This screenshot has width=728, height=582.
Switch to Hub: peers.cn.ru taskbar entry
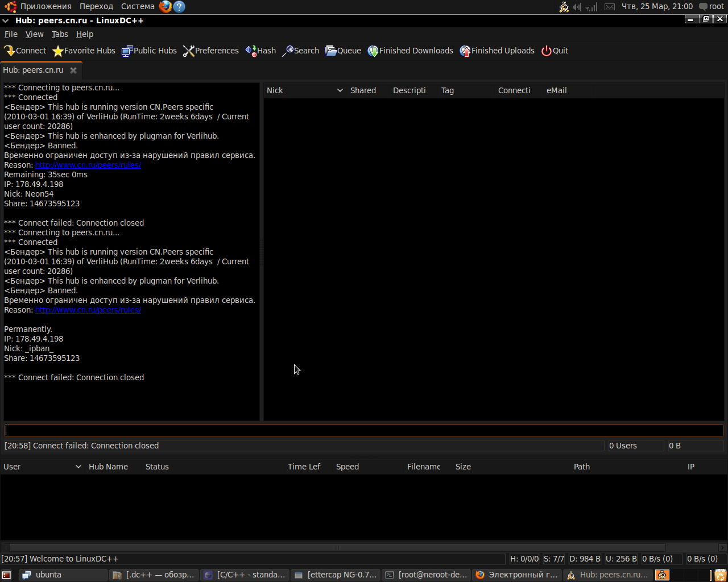(607, 575)
